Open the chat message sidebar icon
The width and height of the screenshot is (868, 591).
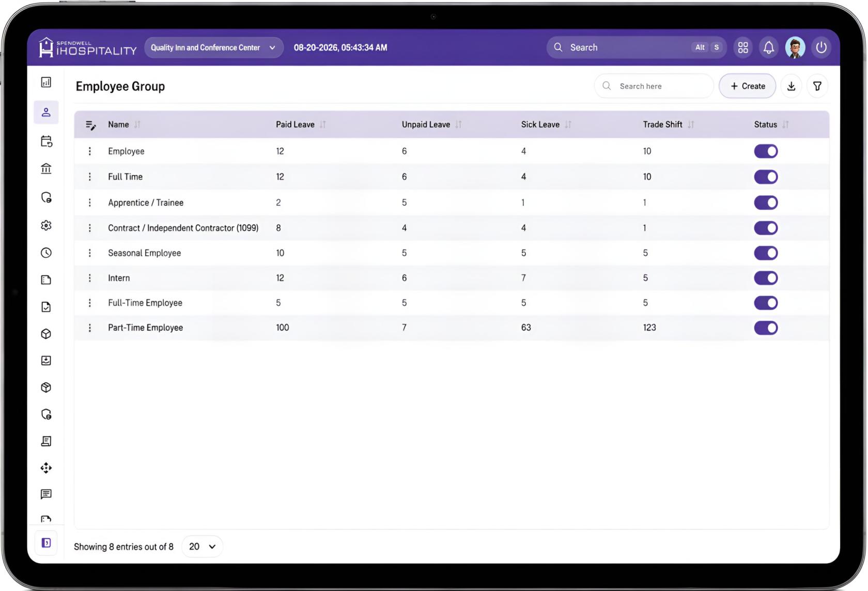46,494
